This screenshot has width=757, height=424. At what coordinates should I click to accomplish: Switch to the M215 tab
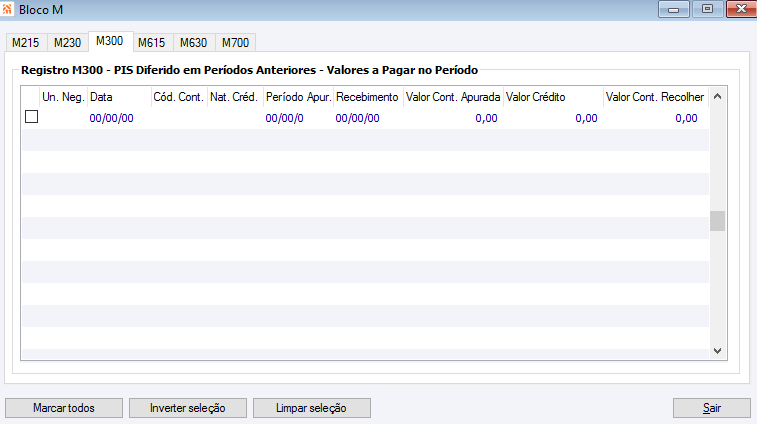(x=26, y=42)
